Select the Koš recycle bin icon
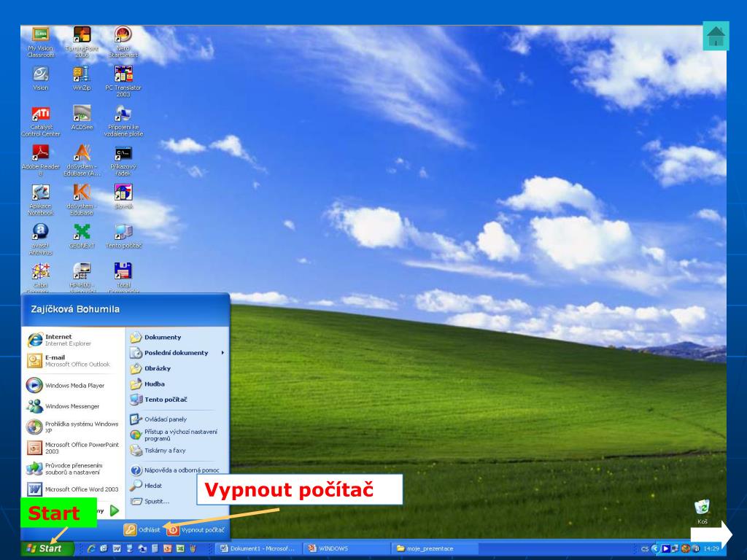 coord(703,511)
